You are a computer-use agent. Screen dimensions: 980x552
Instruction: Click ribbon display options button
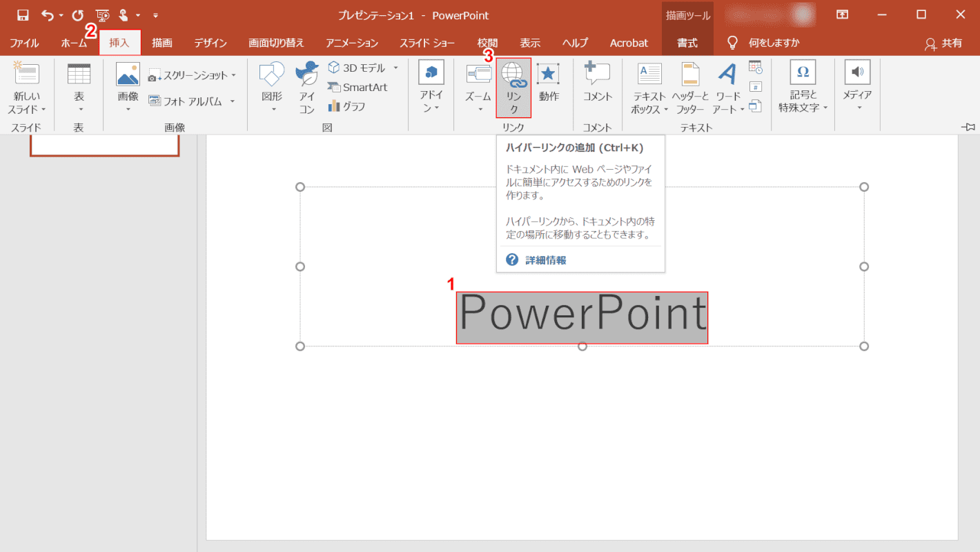click(843, 14)
